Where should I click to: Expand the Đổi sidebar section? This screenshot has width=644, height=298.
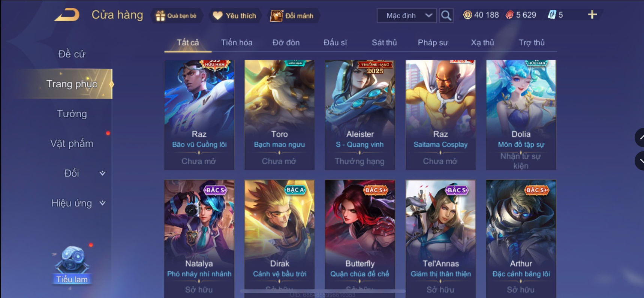(84, 173)
